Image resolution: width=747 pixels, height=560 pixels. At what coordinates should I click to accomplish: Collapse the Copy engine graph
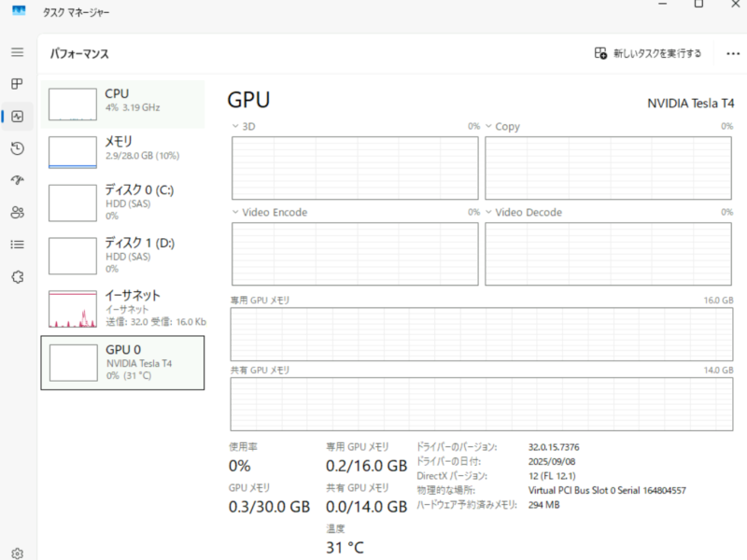pos(489,126)
